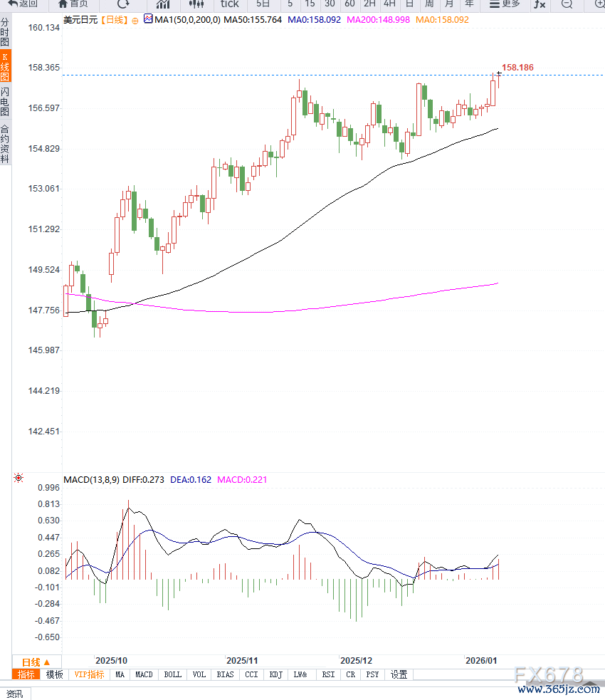Click the bar chart icon in toolbar
The width and height of the screenshot is (605, 700).
[x=163, y=4]
